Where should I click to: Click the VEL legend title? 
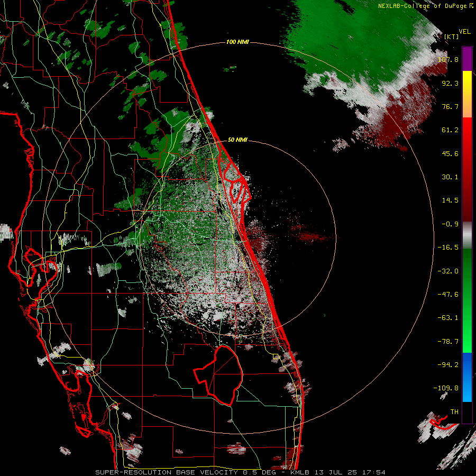[x=464, y=32]
